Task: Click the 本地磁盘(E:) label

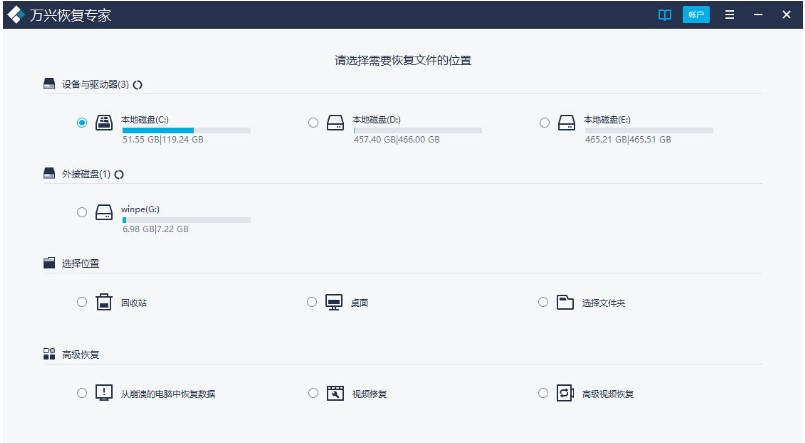Action: pyautogui.click(x=607, y=120)
